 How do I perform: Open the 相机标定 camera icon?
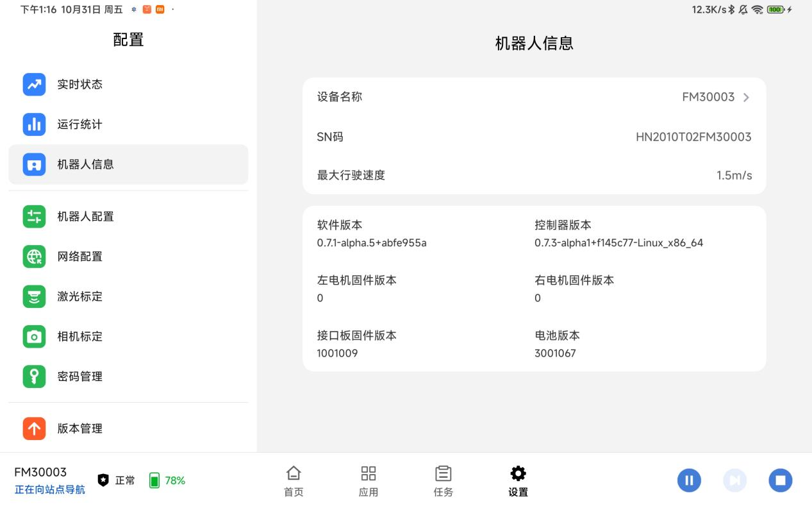coord(34,336)
